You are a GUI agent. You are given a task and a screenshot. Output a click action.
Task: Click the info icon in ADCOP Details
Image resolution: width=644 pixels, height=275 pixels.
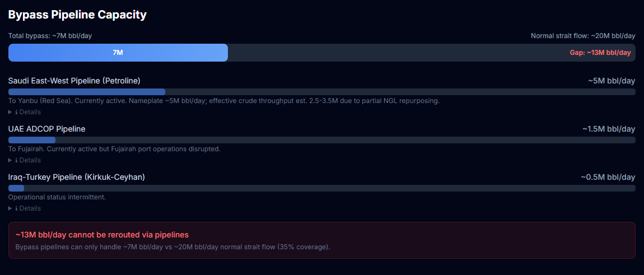click(16, 160)
